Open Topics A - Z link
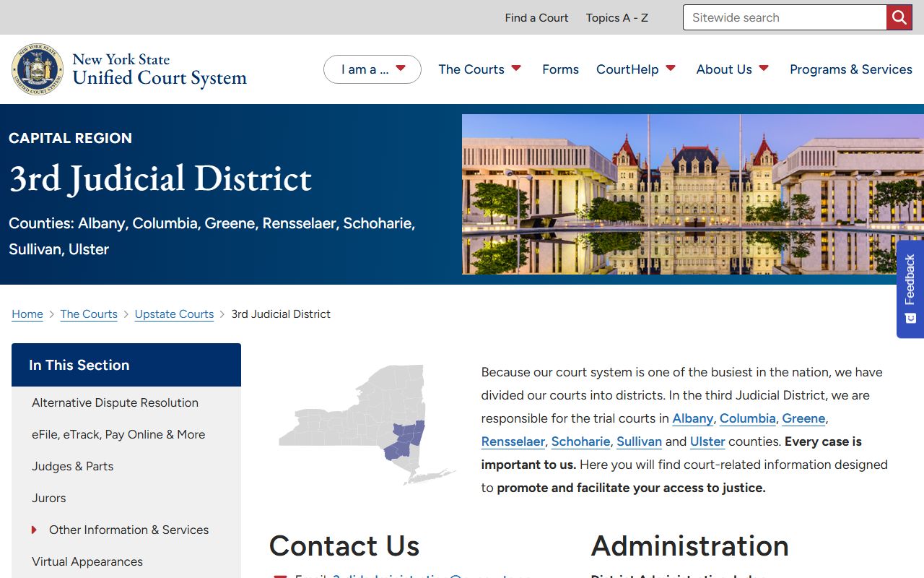Image resolution: width=924 pixels, height=578 pixels. click(617, 17)
